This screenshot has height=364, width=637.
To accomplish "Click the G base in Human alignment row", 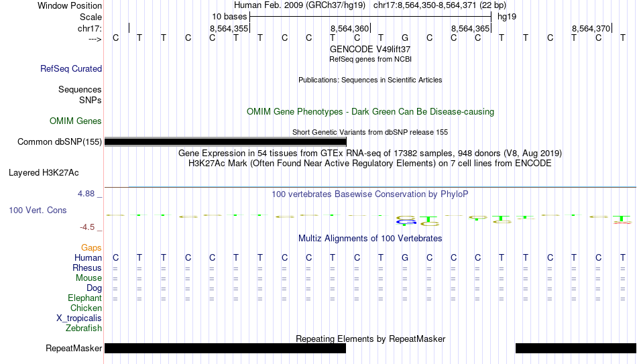I will (404, 257).
